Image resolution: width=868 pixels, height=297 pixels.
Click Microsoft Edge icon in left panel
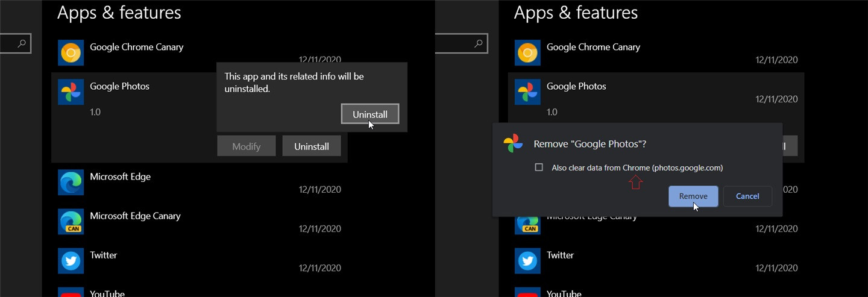point(71,182)
